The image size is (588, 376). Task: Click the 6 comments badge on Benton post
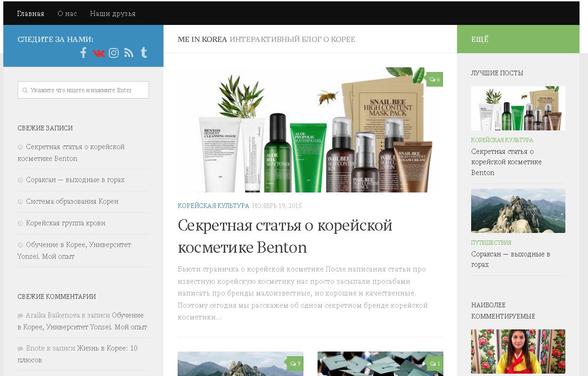(434, 80)
